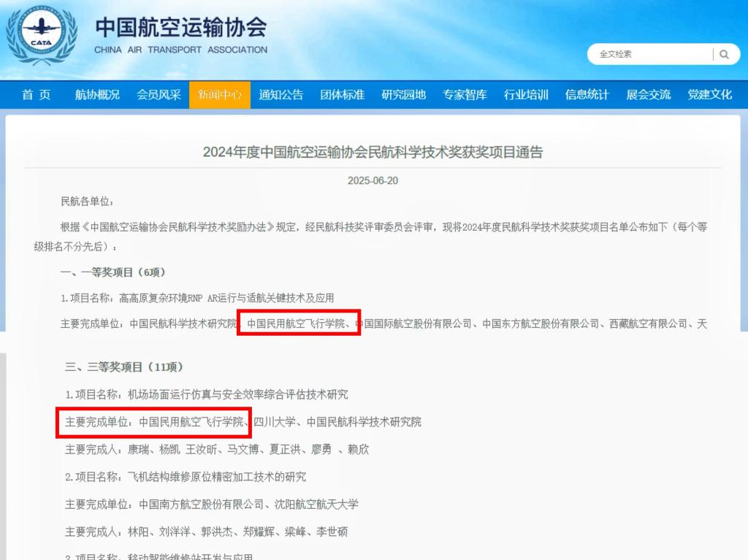
Task: Click the CHINA AIR TRANSPORT ASSOCIATION subtitle
Action: (x=181, y=50)
